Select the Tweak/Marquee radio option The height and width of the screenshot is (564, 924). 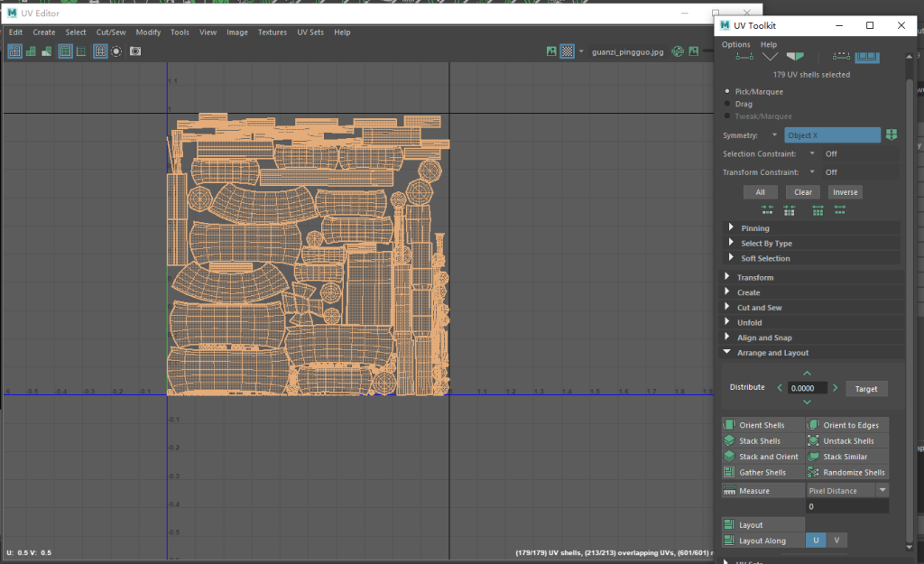point(727,116)
